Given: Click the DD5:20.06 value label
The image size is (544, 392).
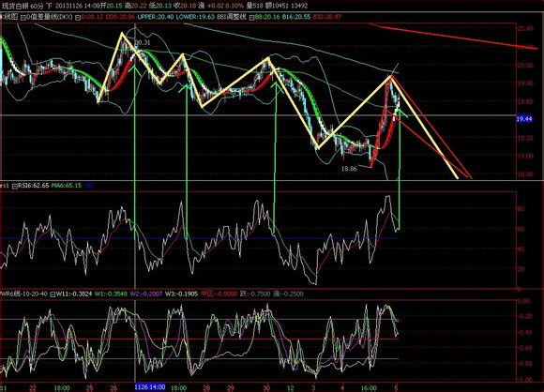Looking at the screenshot, I should (120, 17).
